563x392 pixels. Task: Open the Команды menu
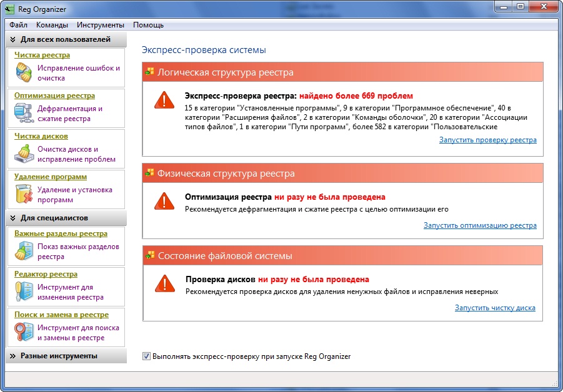[52, 25]
